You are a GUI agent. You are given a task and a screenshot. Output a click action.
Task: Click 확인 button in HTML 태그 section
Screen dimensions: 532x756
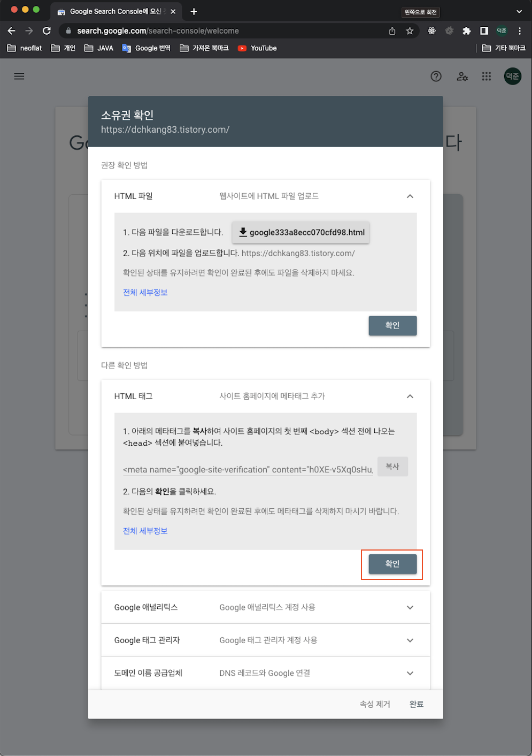[x=392, y=564]
